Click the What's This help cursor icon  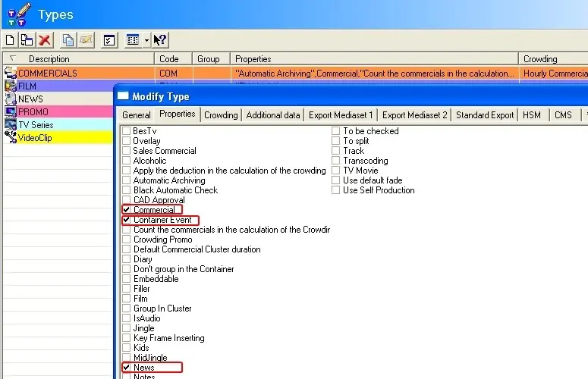160,40
